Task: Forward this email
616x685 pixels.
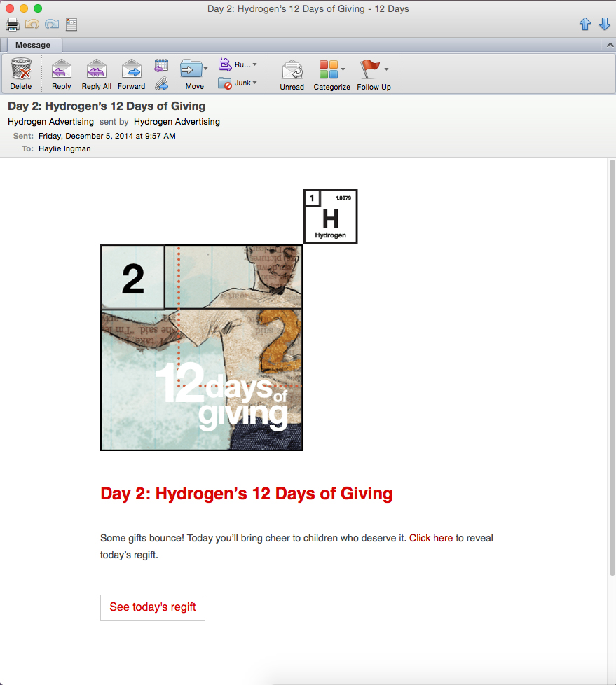Action: tap(131, 74)
